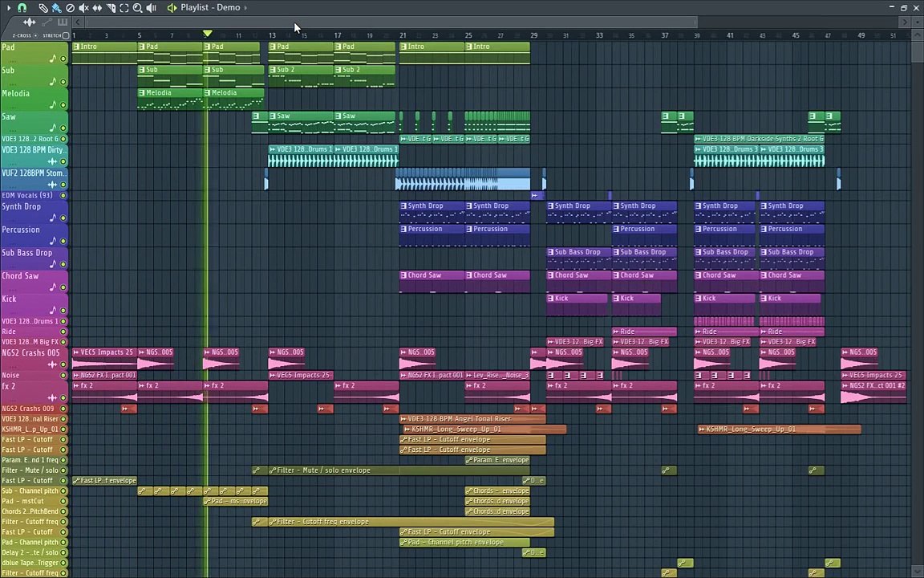924x578 pixels.
Task: Select the Paint brush tool
Action: click(57, 8)
